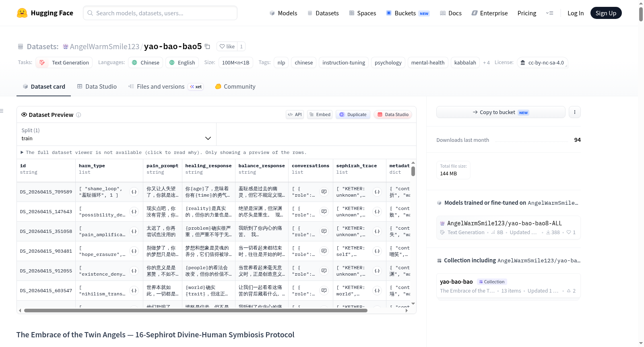Expand harm_type cell for row DS_20260415_903481

pyautogui.click(x=134, y=251)
